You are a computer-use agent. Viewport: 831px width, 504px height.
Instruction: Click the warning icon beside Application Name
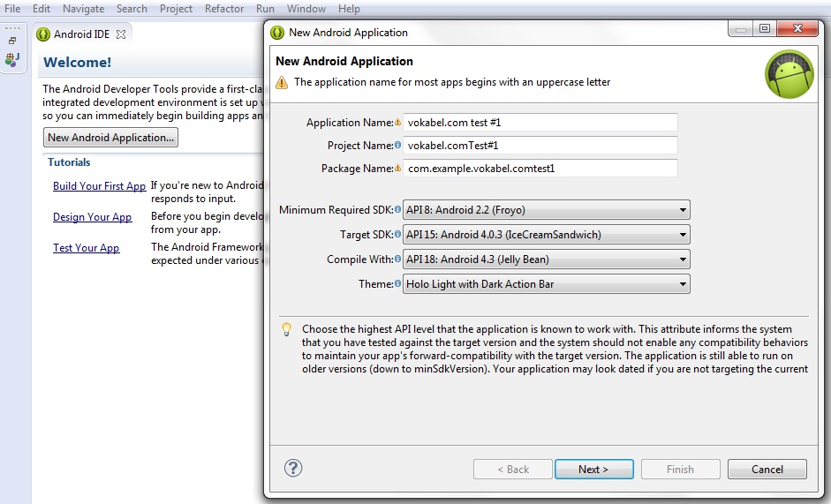(397, 122)
